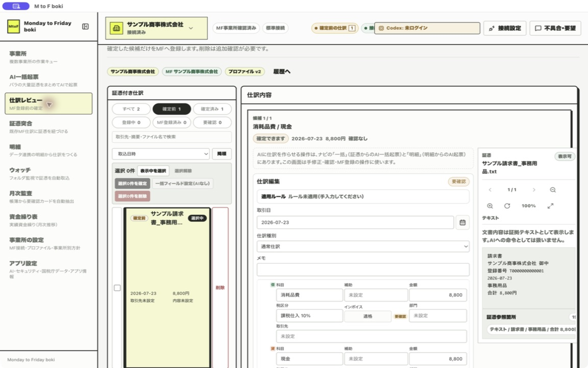Open the calendar date picker icon
This screenshot has height=368, width=588.
pyautogui.click(x=462, y=222)
